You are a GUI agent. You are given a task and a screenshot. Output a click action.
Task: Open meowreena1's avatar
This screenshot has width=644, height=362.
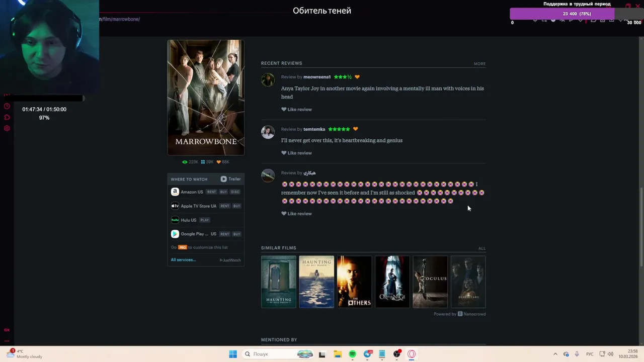click(268, 79)
